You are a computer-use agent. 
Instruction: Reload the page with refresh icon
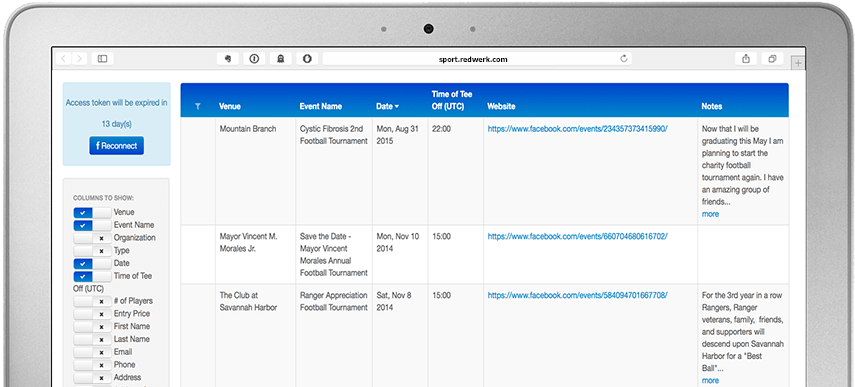point(624,59)
